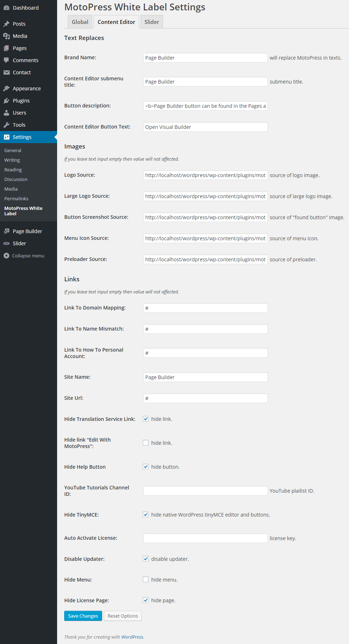The image size is (349, 644).
Task: Click the Slider menu icon
Action: 6,243
